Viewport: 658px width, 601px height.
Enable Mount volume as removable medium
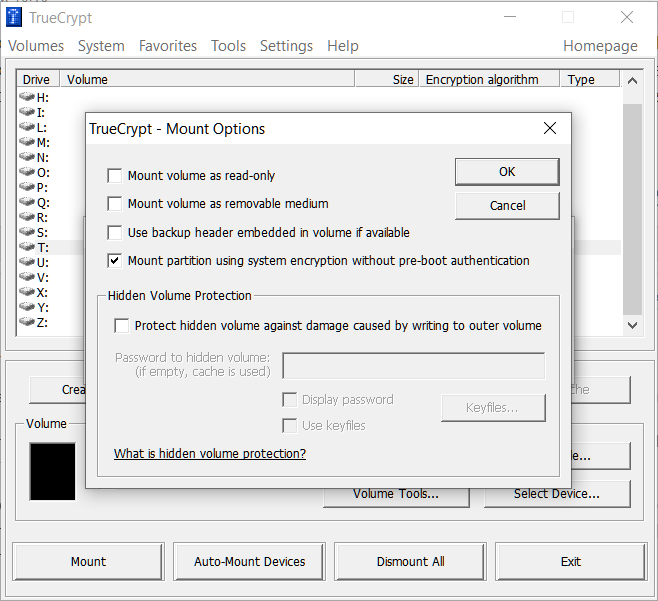coord(115,204)
